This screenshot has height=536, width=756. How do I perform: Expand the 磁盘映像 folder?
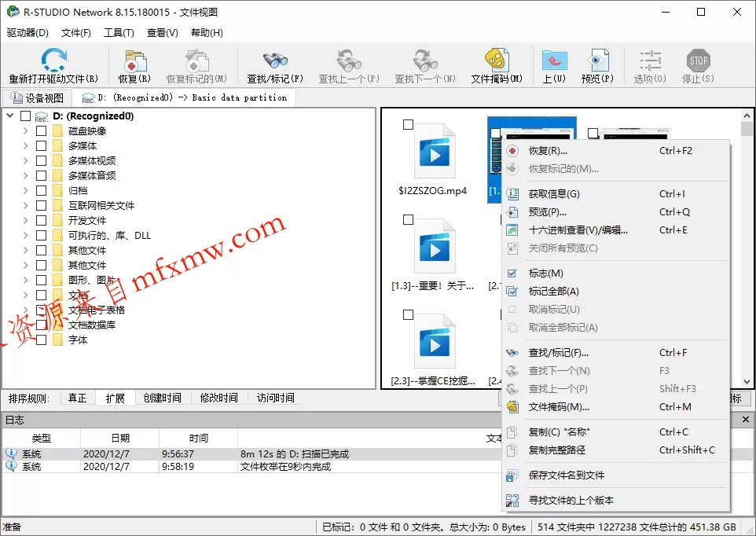click(26, 130)
